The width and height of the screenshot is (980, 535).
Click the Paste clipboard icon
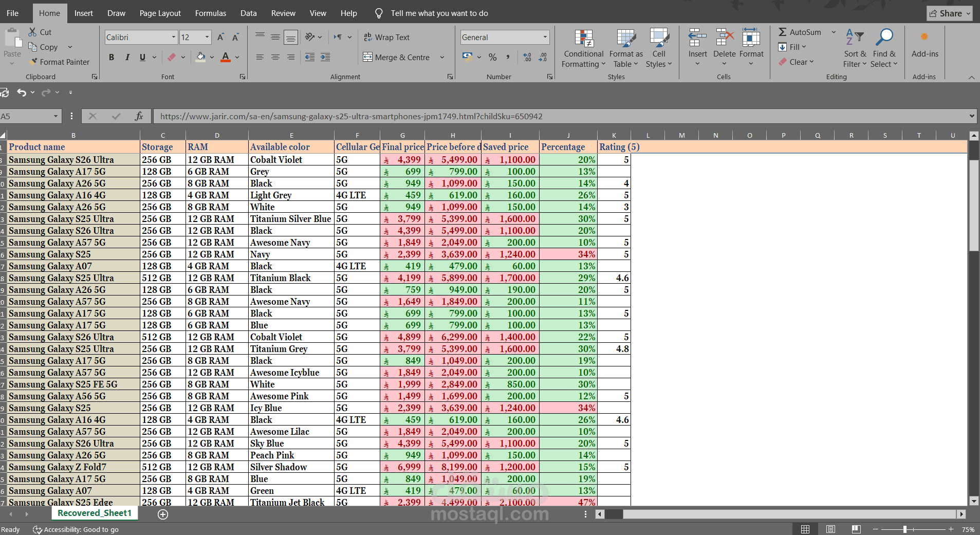coord(12,38)
